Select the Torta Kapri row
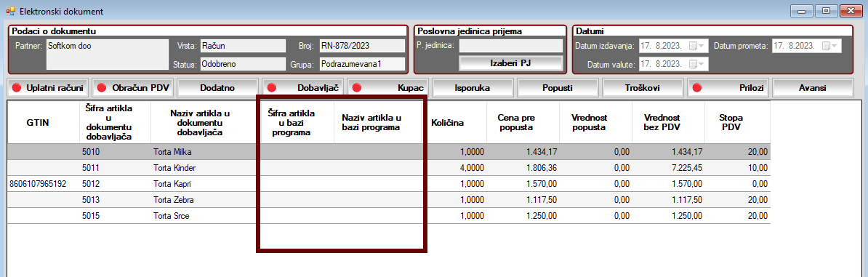The height and width of the screenshot is (277, 868). (x=389, y=184)
